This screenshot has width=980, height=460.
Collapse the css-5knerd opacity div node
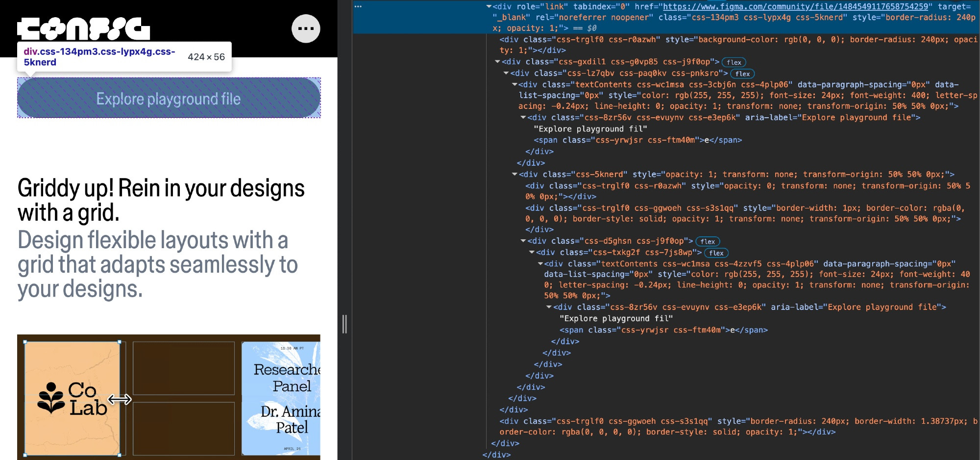tap(514, 175)
